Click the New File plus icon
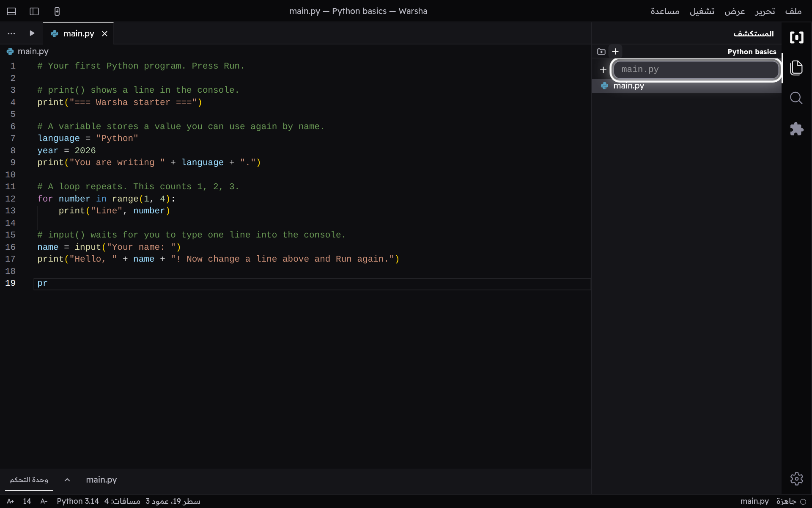The width and height of the screenshot is (812, 508). (x=615, y=52)
